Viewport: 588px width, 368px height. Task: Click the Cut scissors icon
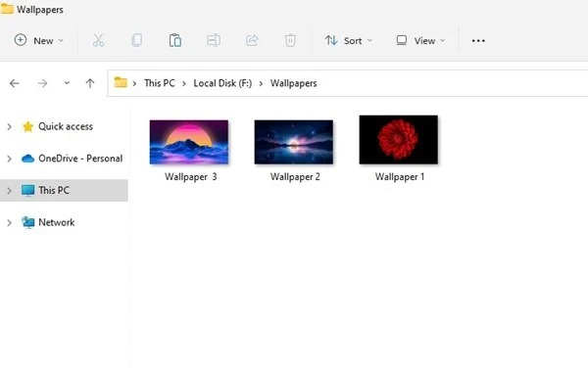pyautogui.click(x=98, y=40)
